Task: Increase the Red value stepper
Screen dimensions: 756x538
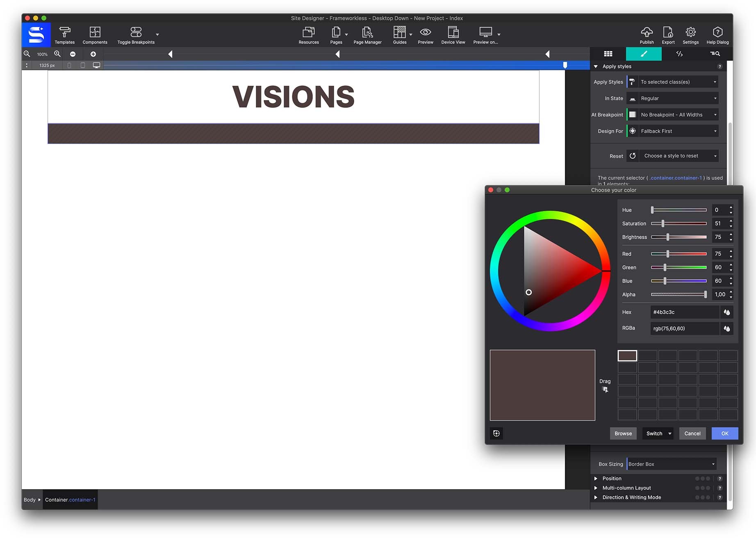Action: click(x=731, y=251)
